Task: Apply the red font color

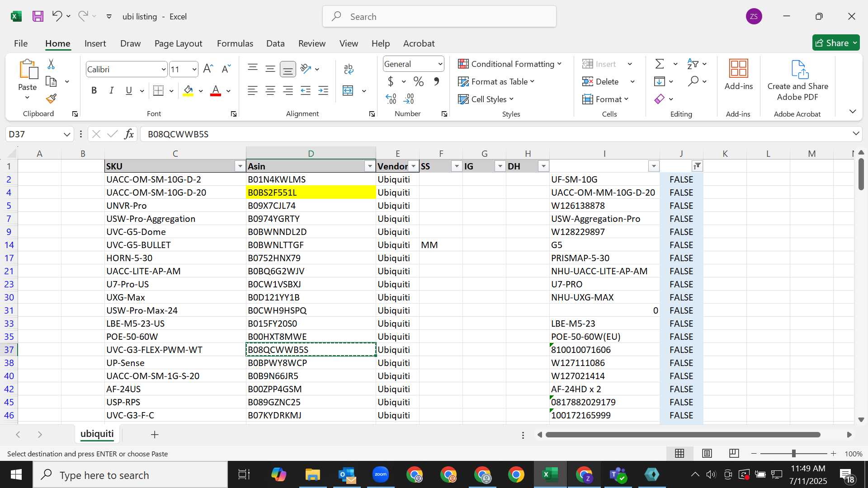Action: 216,90
